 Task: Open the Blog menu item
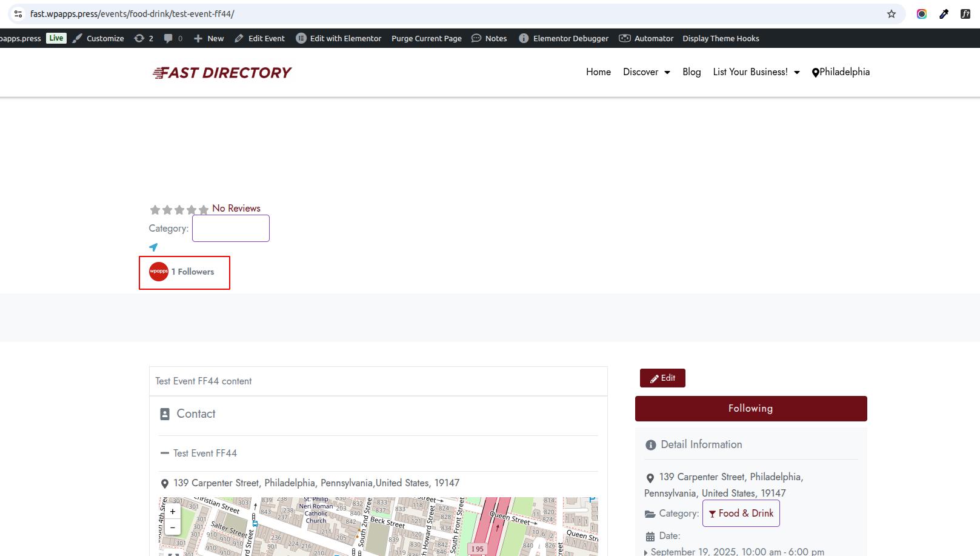[x=692, y=72]
